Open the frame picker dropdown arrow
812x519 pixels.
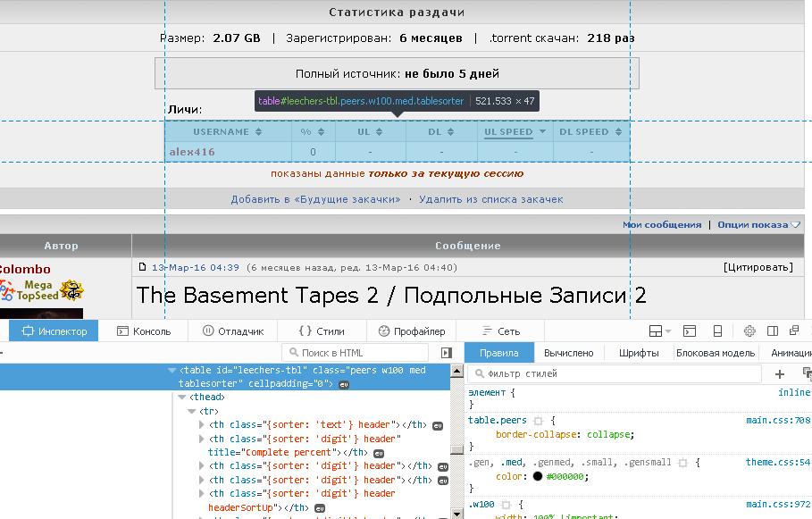667,331
